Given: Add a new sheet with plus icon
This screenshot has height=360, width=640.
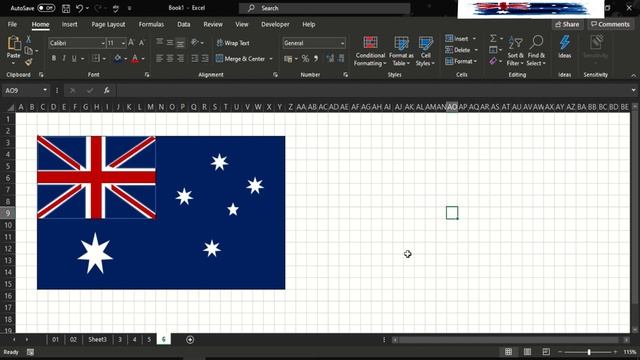Looking at the screenshot, I should (x=190, y=340).
